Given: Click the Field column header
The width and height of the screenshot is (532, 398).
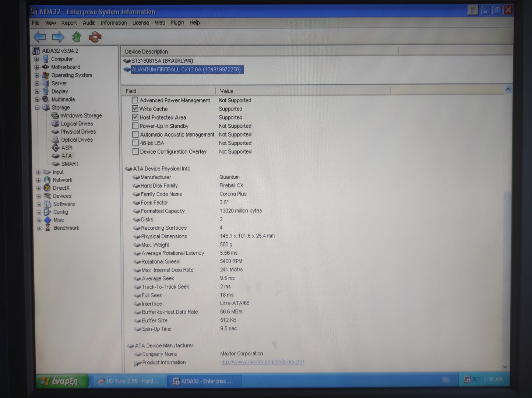Looking at the screenshot, I should click(x=131, y=91).
